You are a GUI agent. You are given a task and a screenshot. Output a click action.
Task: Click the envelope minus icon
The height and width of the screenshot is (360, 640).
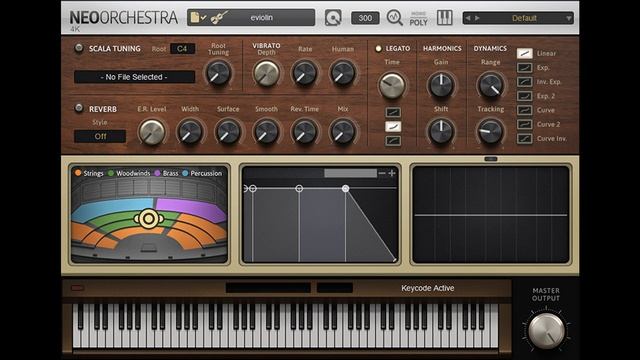(382, 173)
